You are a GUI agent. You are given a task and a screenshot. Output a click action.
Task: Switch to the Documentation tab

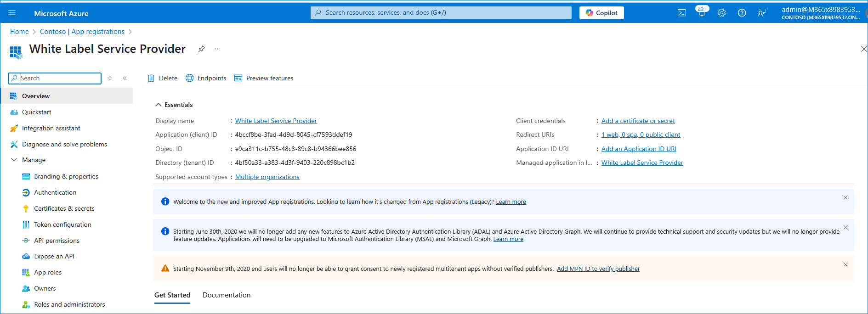click(227, 295)
